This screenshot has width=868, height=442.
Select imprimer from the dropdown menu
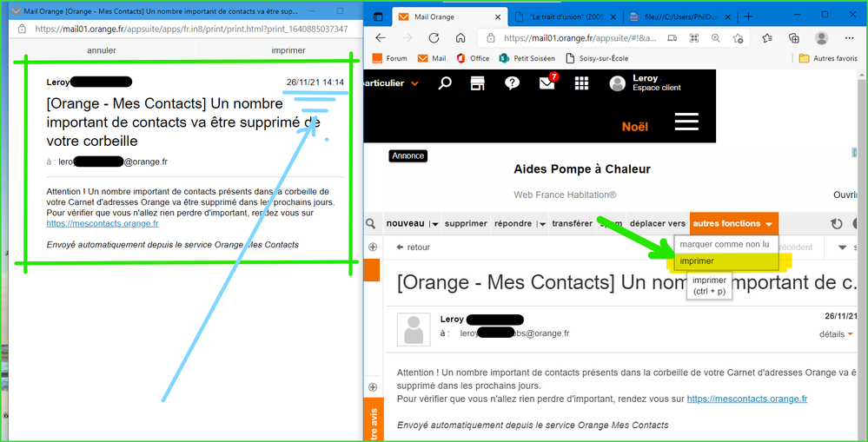[697, 261]
